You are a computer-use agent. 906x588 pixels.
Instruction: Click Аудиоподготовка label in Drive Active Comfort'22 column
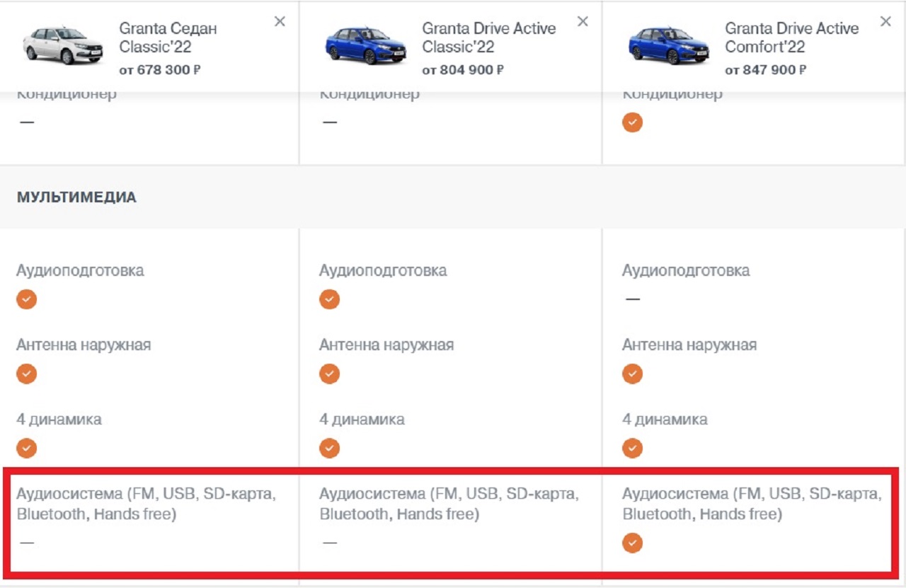(686, 271)
